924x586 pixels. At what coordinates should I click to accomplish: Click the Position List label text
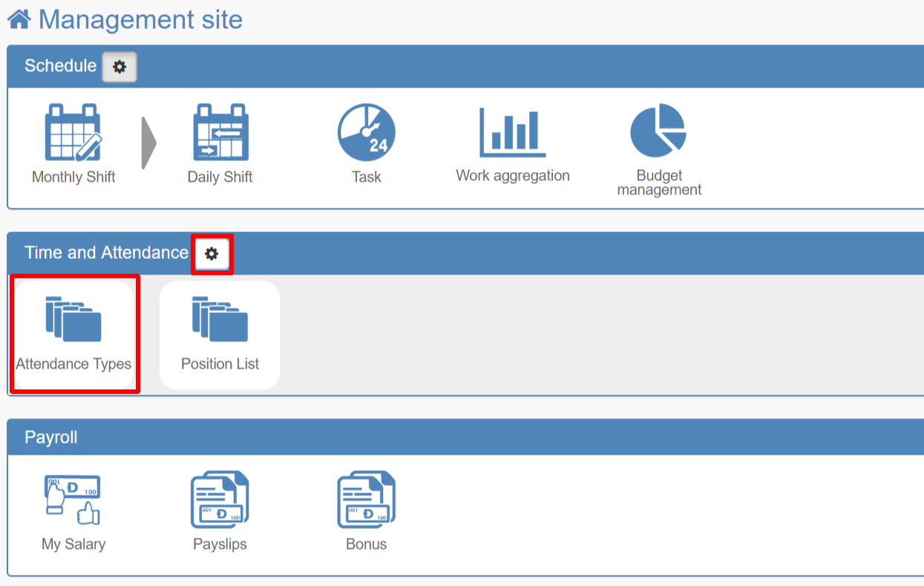219,363
